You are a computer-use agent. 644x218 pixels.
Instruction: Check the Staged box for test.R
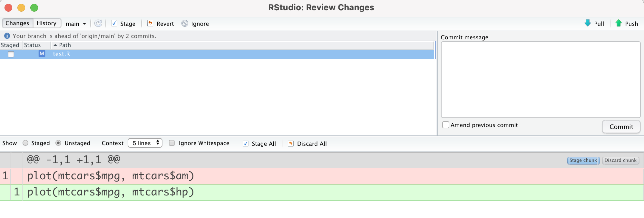tap(11, 54)
